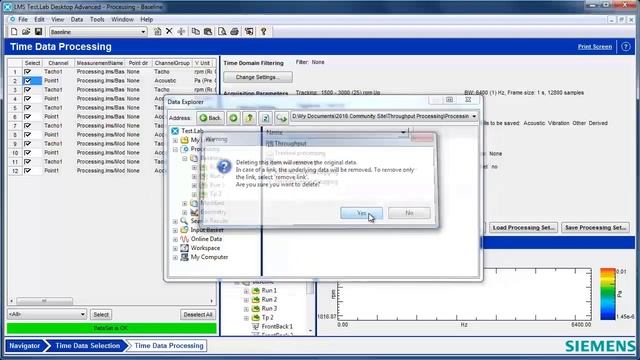The width and height of the screenshot is (640, 360).
Task: Open the View menu
Action: [58, 19]
